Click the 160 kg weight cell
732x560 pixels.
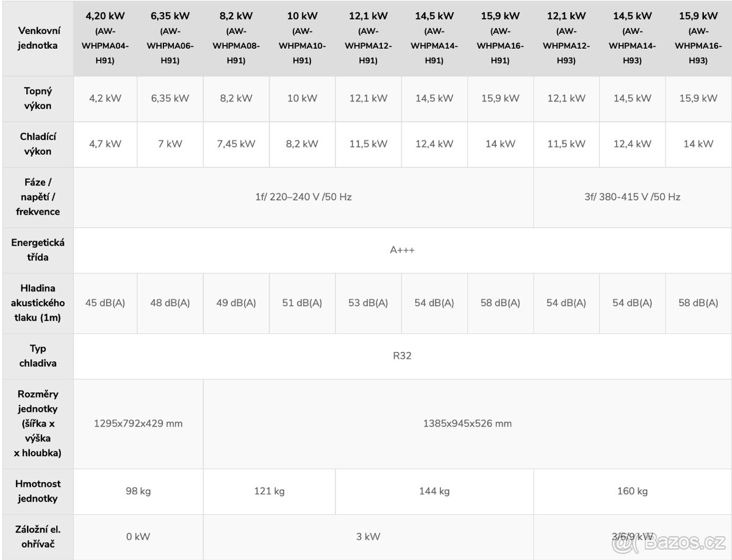click(x=632, y=491)
